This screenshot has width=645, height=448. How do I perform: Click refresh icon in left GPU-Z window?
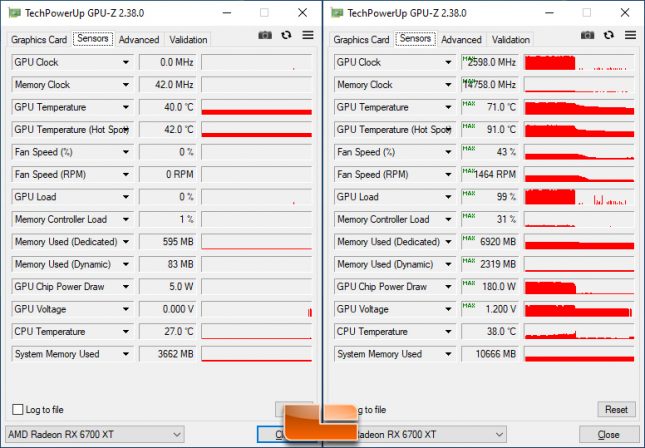tap(286, 35)
